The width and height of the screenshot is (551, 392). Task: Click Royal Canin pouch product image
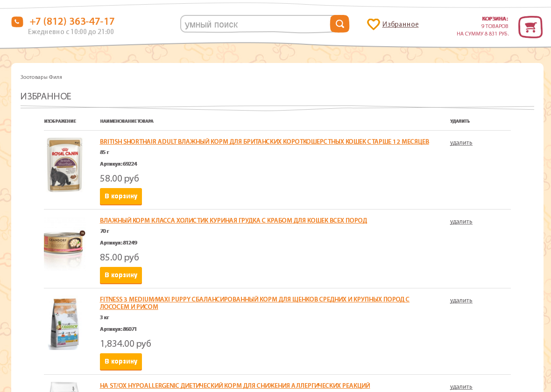[64, 165]
